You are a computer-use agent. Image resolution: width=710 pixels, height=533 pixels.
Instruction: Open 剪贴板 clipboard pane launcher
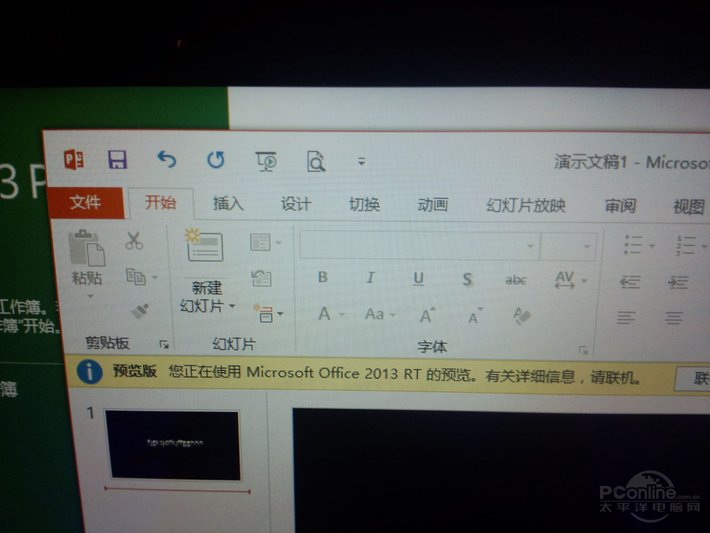pos(164,345)
